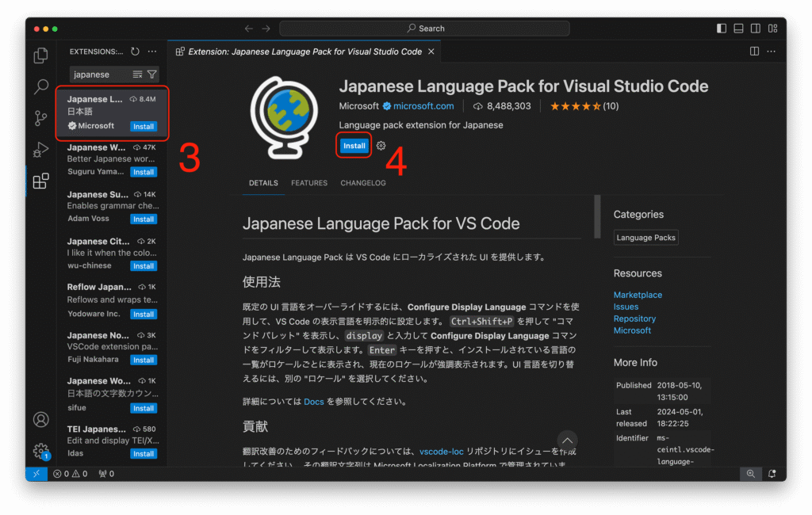Switch to the DETAILS tab

point(263,183)
